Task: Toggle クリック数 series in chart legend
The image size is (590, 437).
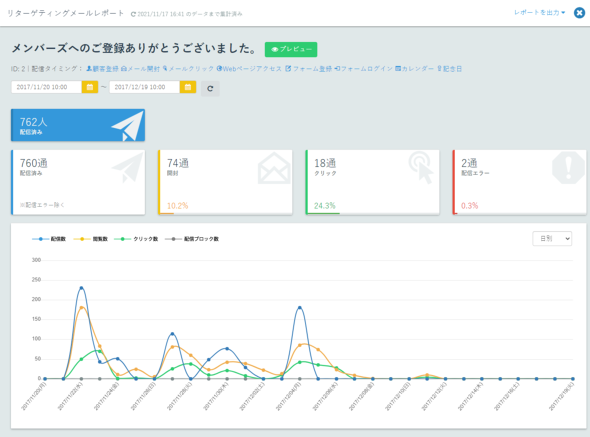Action: [136, 239]
